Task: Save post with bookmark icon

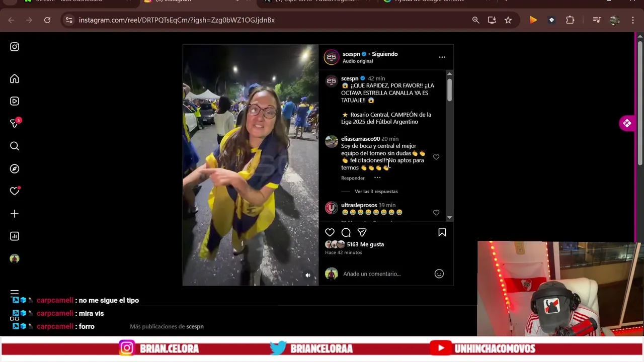Action: [x=442, y=232]
